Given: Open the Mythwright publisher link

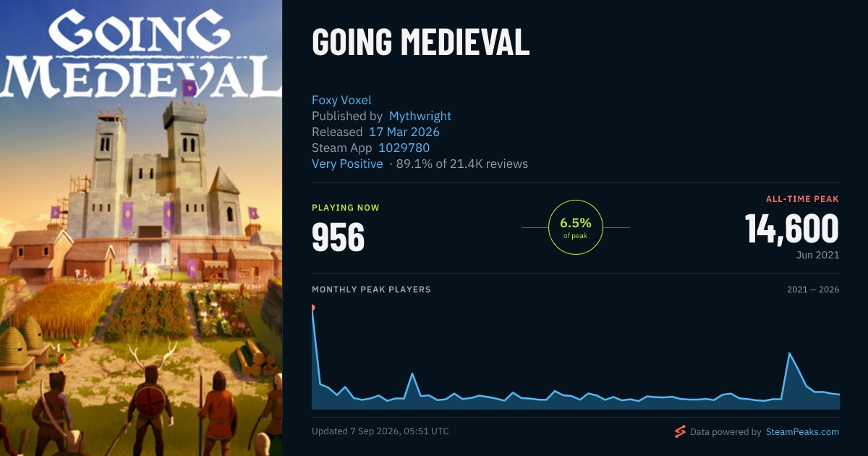Looking at the screenshot, I should (x=420, y=116).
